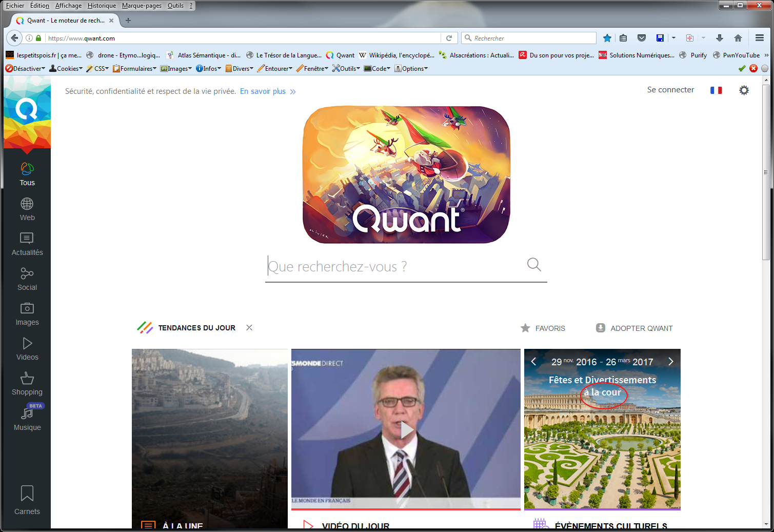Click the Se connecter link
The height and width of the screenshot is (532, 774).
tap(670, 90)
